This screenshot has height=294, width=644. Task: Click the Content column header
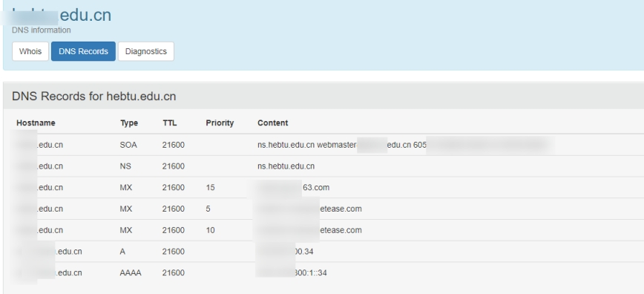pyautogui.click(x=273, y=123)
